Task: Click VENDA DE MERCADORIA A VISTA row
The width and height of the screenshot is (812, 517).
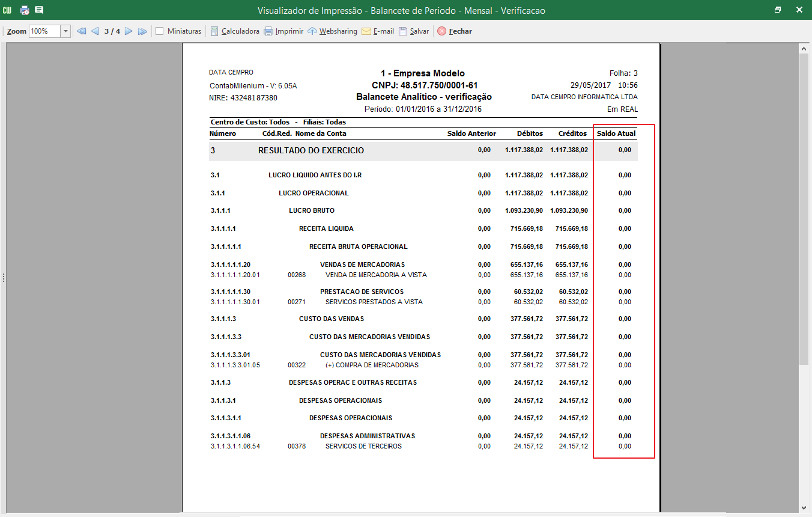Action: [376, 275]
